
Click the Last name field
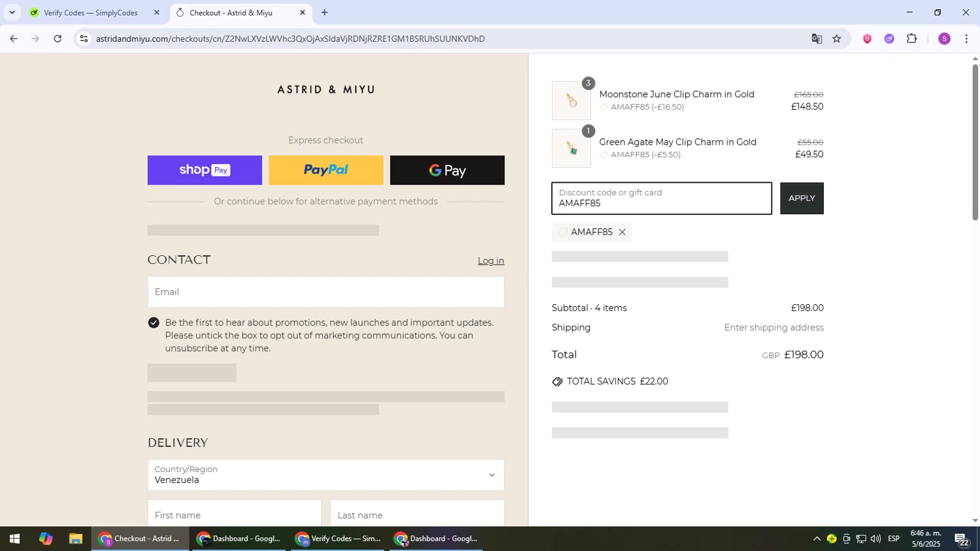[417, 515]
